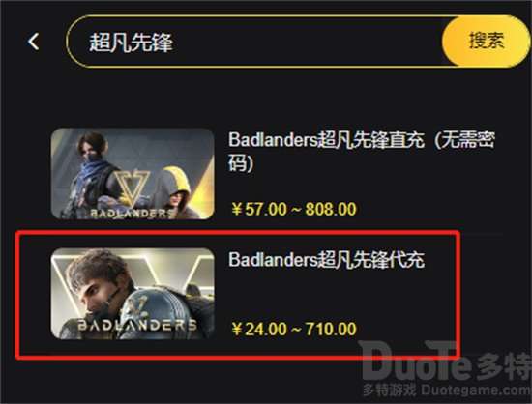The width and height of the screenshot is (532, 404).
Task: Click the DuoTe 多特 watermark logo
Action: tap(446, 362)
